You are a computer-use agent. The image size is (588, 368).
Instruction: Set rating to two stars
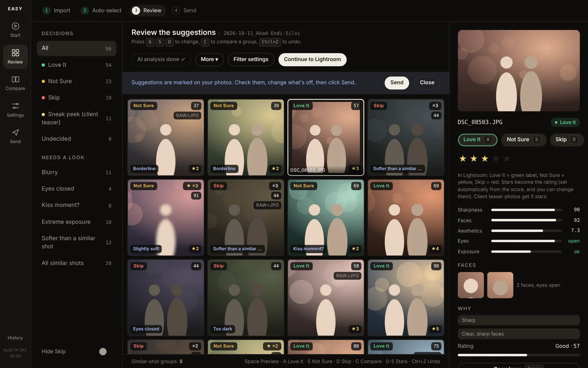(x=474, y=159)
